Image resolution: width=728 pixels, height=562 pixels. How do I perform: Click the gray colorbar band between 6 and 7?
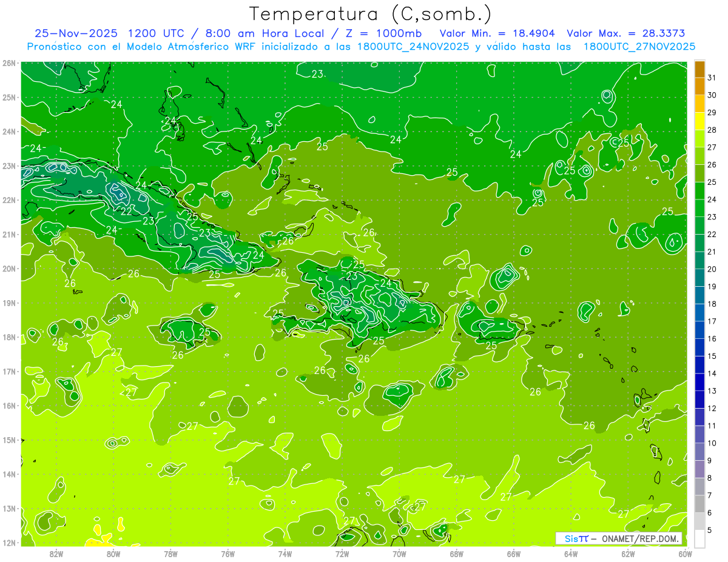pyautogui.click(x=699, y=504)
